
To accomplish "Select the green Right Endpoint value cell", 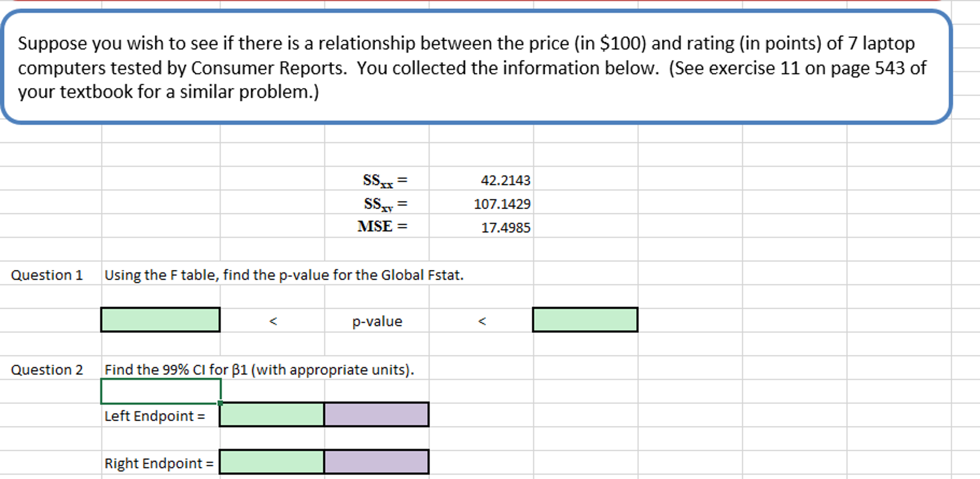I will tap(272, 462).
